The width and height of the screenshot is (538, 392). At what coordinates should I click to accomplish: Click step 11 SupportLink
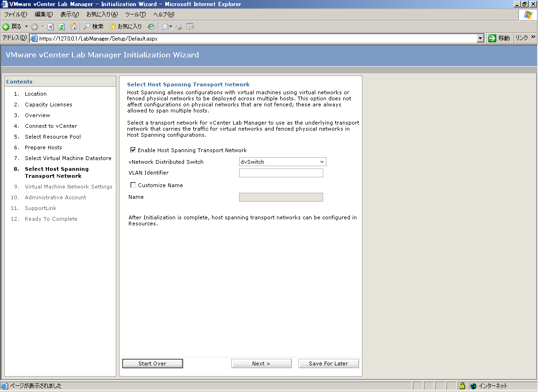[41, 208]
